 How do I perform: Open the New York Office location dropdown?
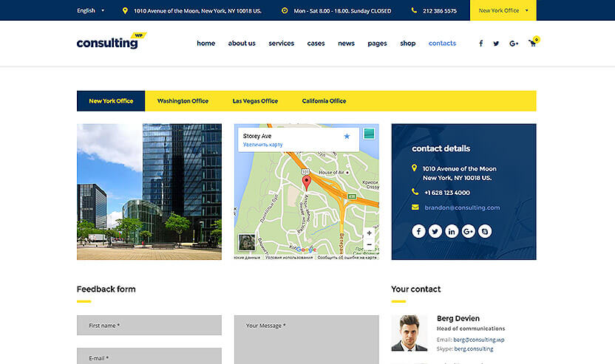click(503, 11)
